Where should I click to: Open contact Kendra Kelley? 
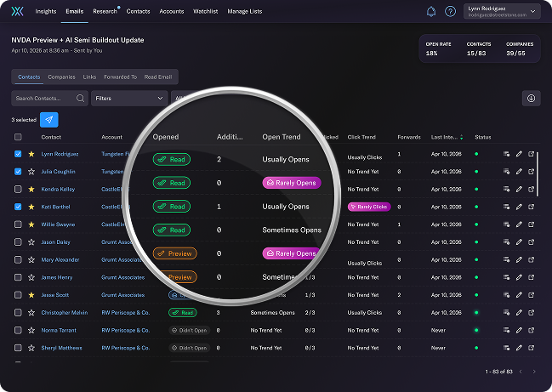pos(58,190)
